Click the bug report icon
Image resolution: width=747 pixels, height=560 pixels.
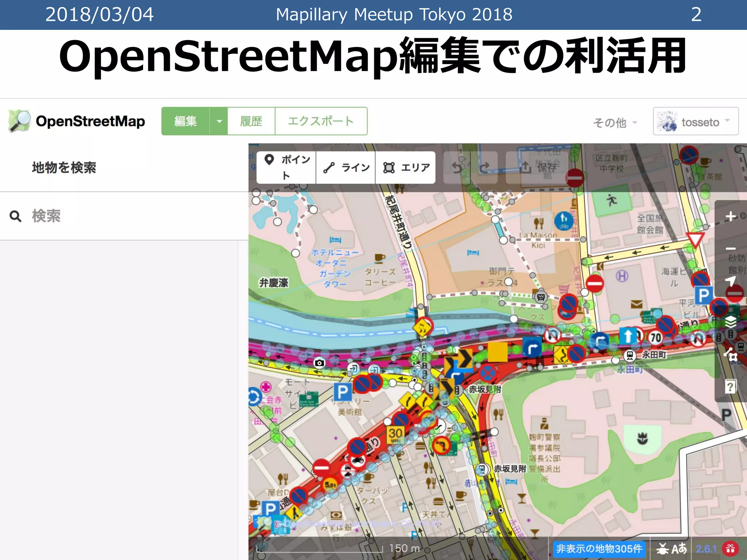662,548
